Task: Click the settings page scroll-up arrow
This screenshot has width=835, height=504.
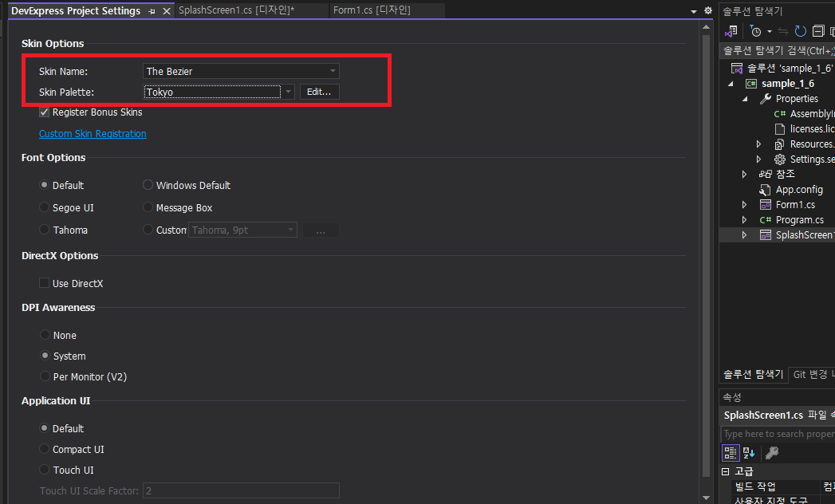Action: (706, 26)
